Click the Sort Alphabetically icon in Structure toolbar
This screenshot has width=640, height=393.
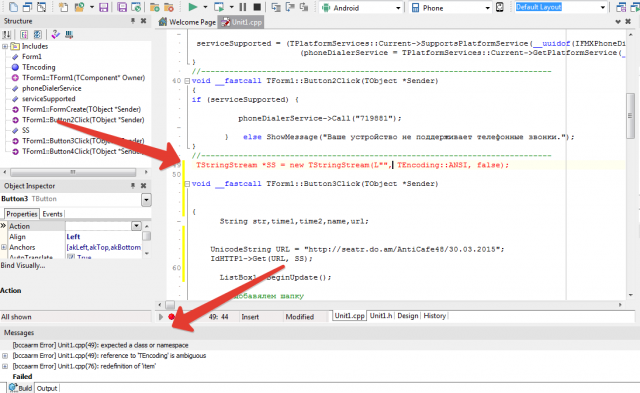click(7, 35)
